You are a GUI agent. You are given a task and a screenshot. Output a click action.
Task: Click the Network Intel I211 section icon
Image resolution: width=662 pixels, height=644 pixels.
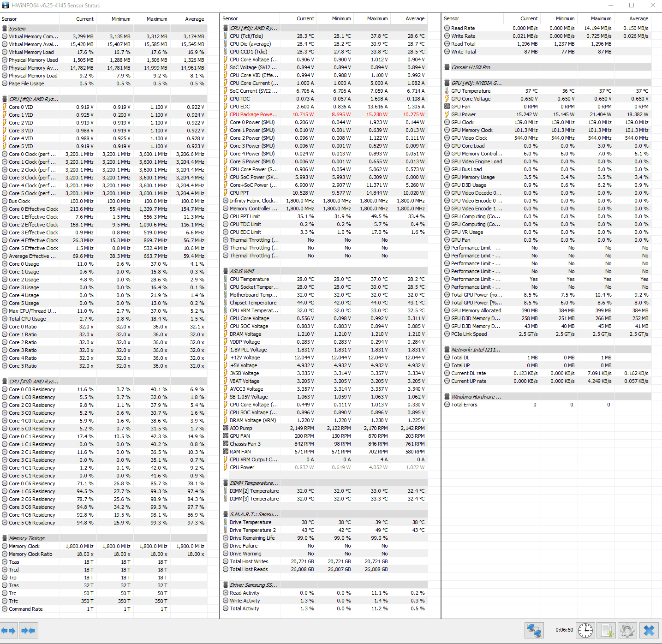447,350
